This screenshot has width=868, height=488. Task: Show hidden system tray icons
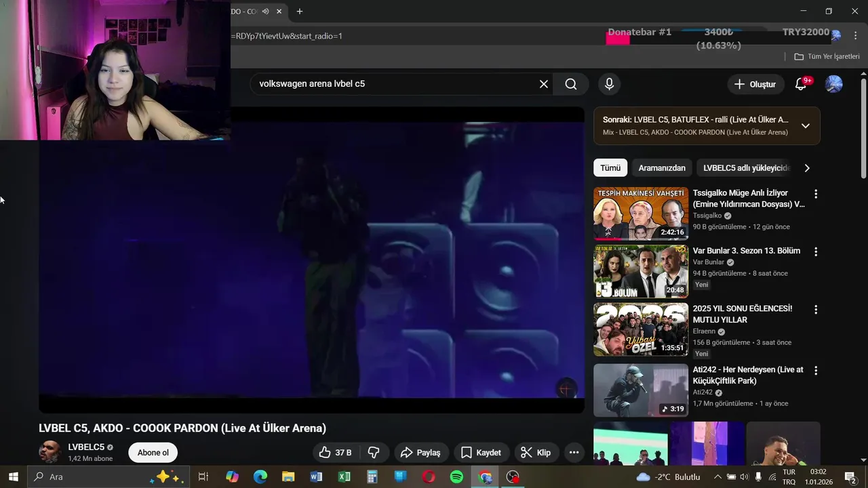718,476
